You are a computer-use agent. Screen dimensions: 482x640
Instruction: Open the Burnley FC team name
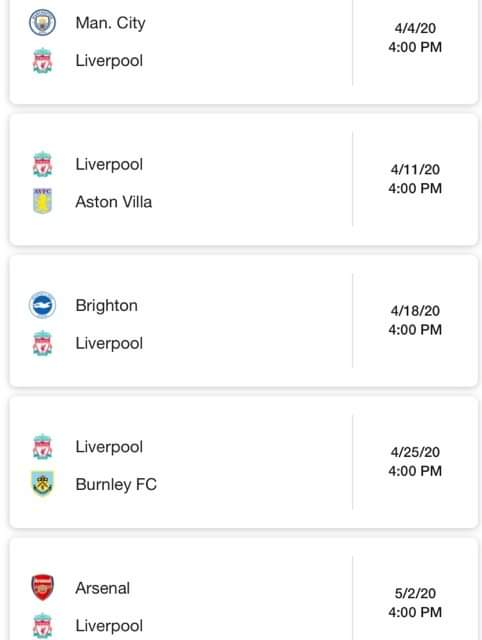(x=116, y=484)
